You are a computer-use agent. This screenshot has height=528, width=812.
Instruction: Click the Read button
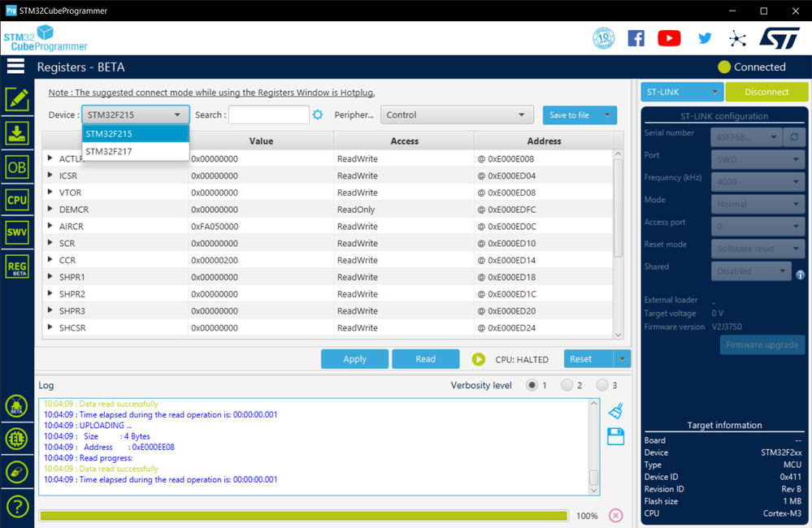(x=426, y=359)
